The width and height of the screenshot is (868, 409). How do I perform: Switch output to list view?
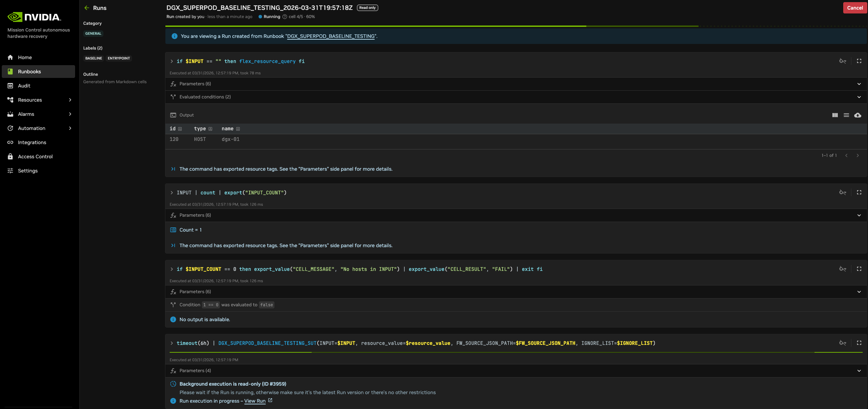pos(846,115)
